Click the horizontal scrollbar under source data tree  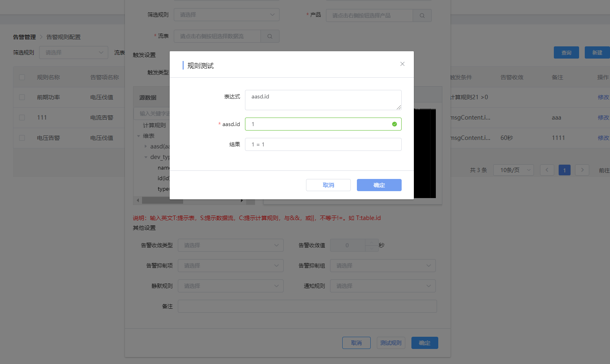163,201
